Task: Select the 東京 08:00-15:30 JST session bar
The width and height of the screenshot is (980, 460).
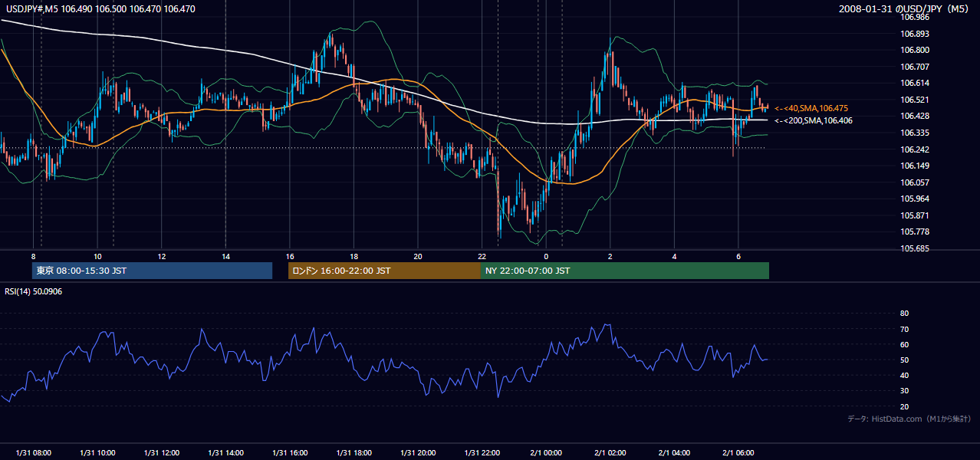Action: pos(153,271)
